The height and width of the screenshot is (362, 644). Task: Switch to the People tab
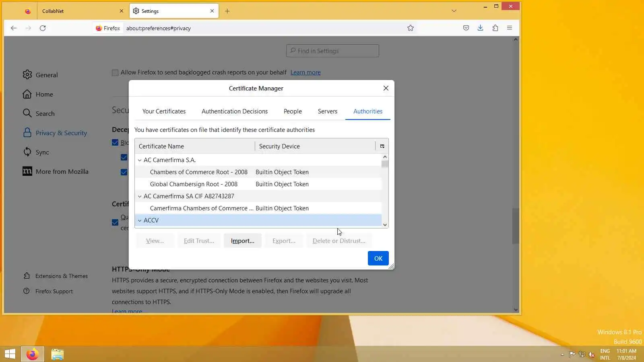point(293,111)
